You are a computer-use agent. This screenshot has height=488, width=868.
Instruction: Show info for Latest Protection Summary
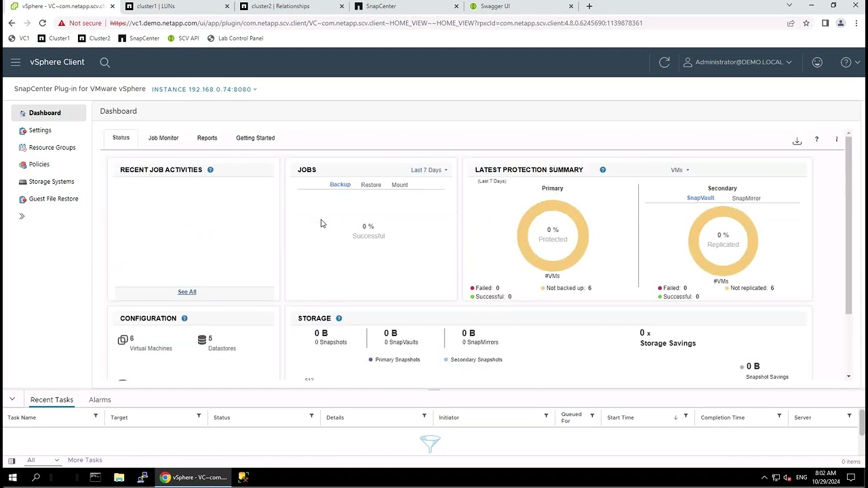[x=603, y=169]
